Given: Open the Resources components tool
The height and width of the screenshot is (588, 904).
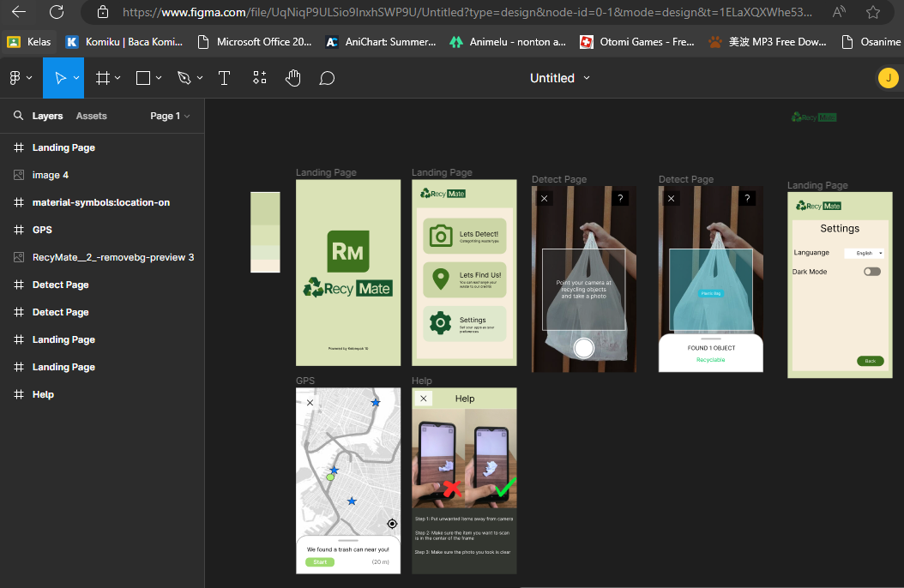Looking at the screenshot, I should pyautogui.click(x=259, y=78).
